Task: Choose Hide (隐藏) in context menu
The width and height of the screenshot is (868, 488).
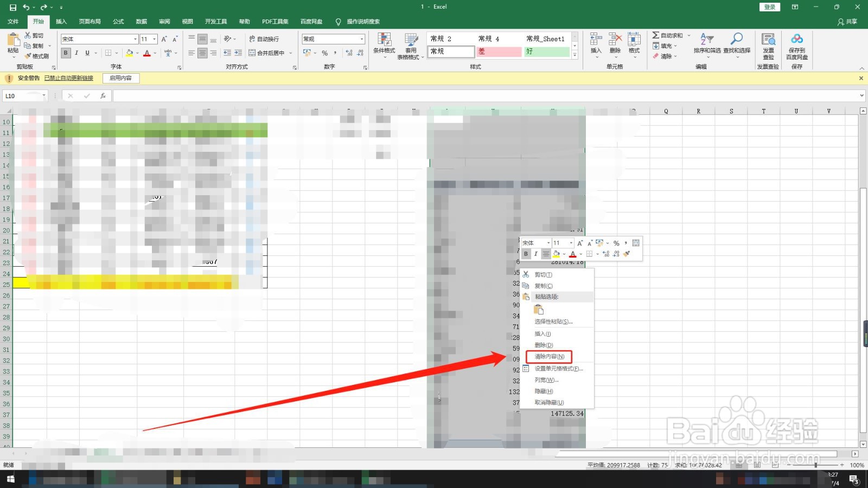Action: click(544, 391)
